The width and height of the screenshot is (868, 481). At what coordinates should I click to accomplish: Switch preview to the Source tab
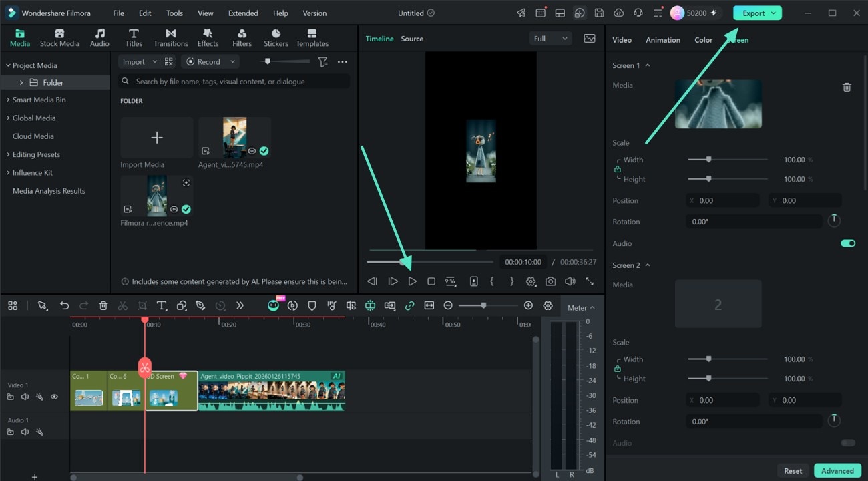(x=412, y=39)
